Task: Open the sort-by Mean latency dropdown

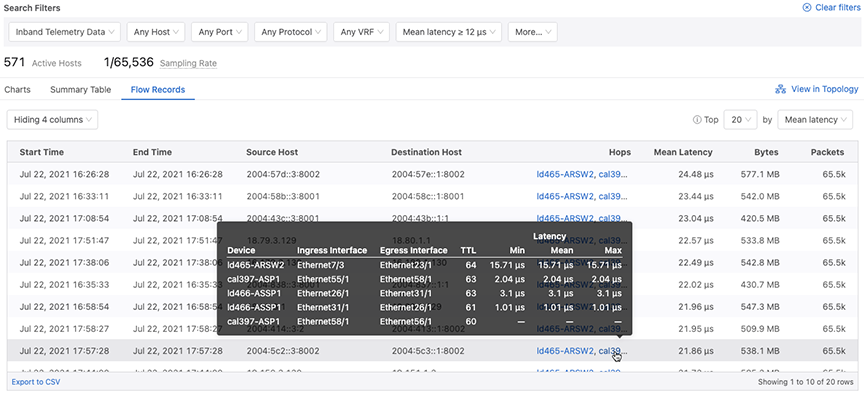Action: (x=815, y=120)
